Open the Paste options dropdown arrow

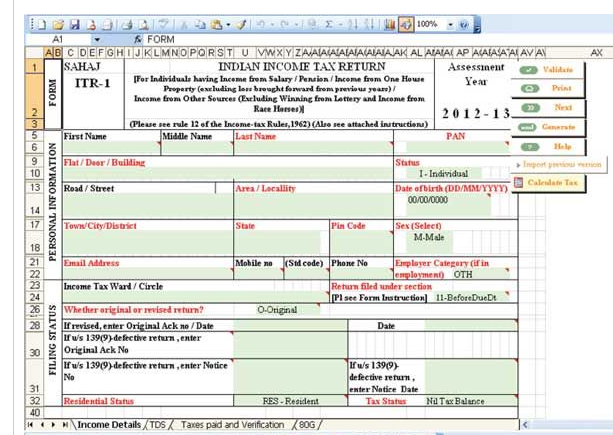228,25
